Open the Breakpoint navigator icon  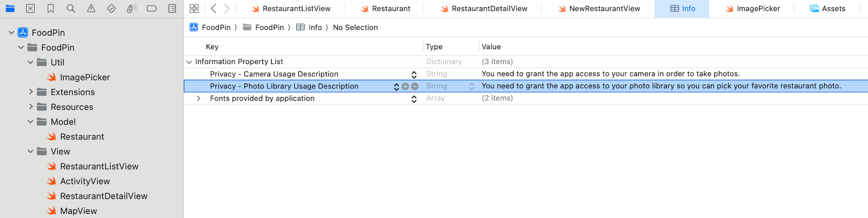(152, 9)
